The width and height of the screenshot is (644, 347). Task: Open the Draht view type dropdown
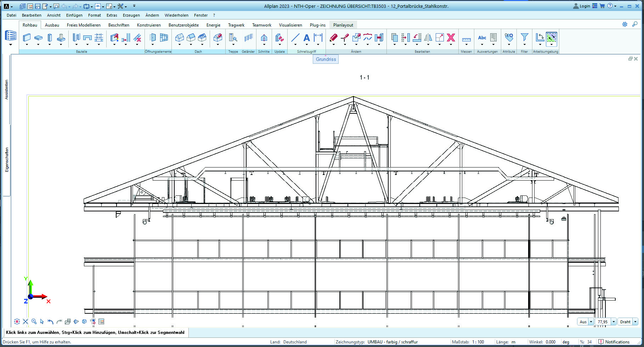click(635, 322)
